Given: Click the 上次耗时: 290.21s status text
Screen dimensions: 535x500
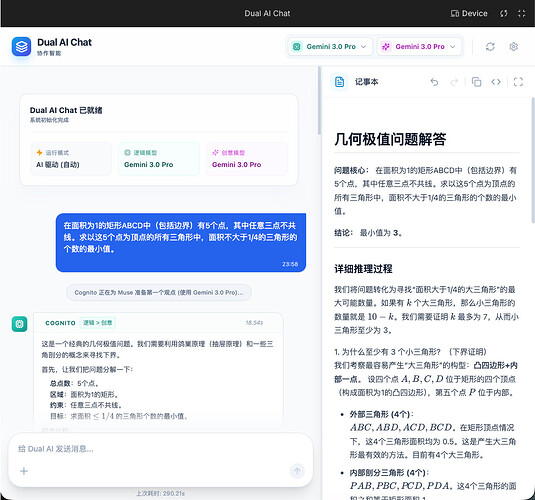Looking at the screenshot, I should click(x=160, y=494).
